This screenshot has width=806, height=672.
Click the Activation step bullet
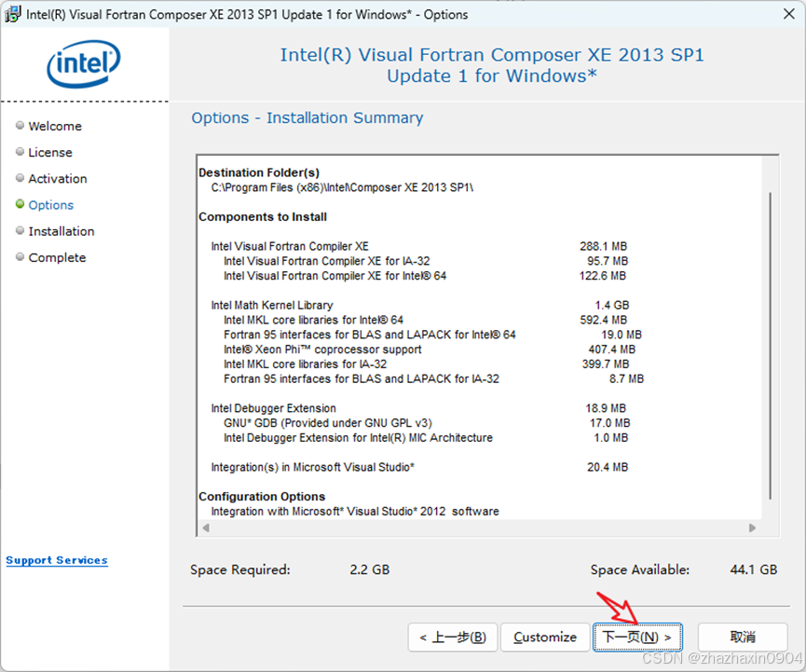(20, 177)
